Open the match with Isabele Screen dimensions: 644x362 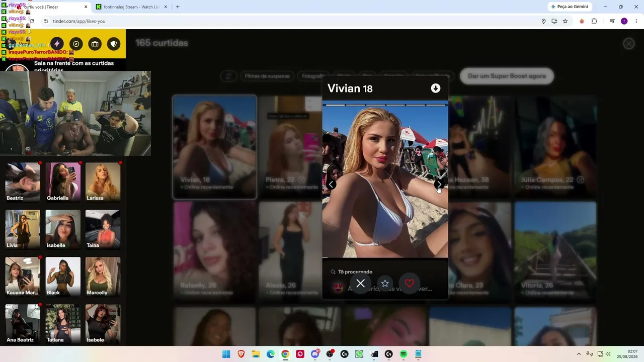click(103, 324)
